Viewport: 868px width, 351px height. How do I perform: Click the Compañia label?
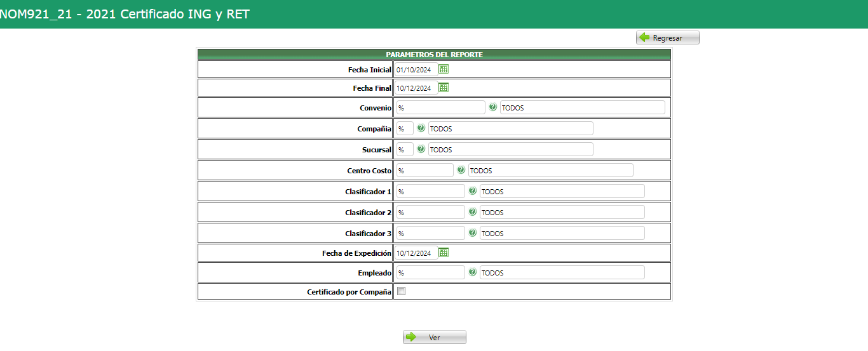[x=374, y=129]
